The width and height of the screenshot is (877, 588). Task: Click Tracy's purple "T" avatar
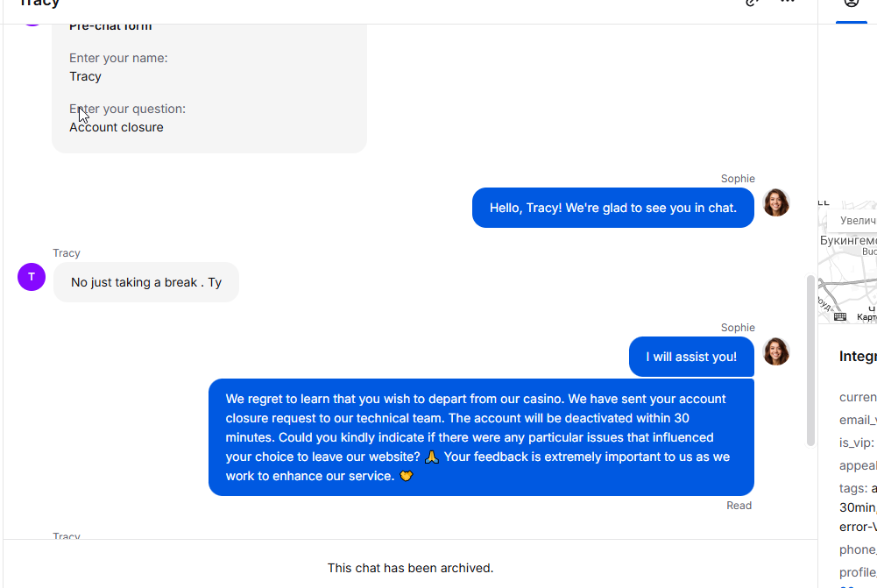[x=32, y=277]
